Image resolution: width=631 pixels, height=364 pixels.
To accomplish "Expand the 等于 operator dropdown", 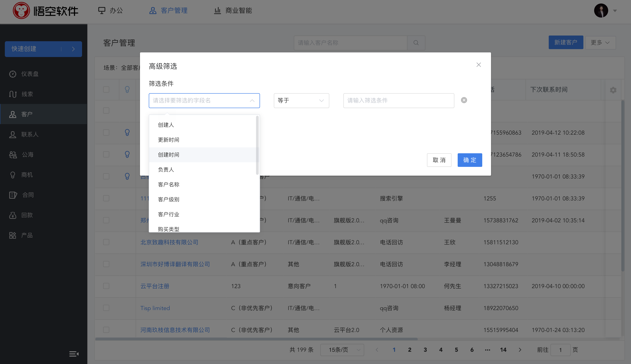I will pos(301,100).
